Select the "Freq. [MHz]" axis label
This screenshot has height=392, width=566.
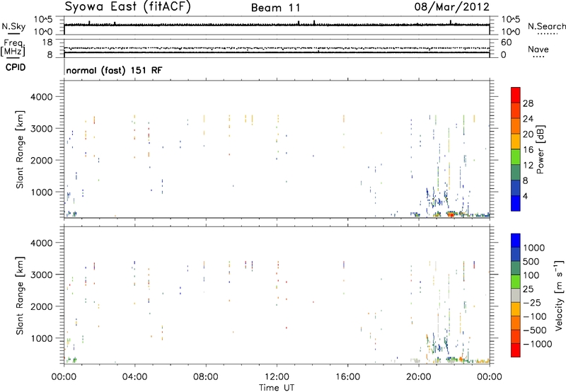click(x=13, y=48)
